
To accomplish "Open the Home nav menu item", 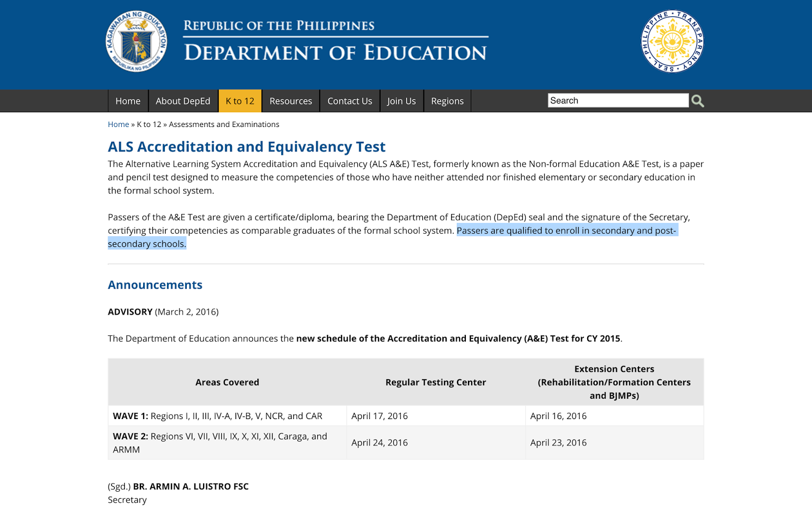I will click(128, 101).
